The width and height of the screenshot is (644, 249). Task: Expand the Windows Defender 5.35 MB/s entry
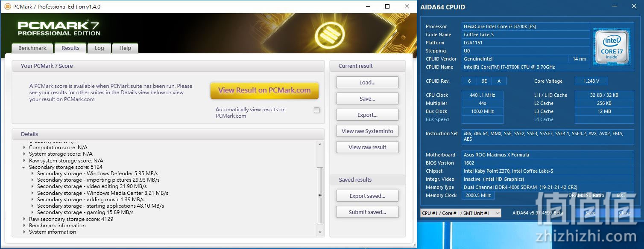click(33, 174)
